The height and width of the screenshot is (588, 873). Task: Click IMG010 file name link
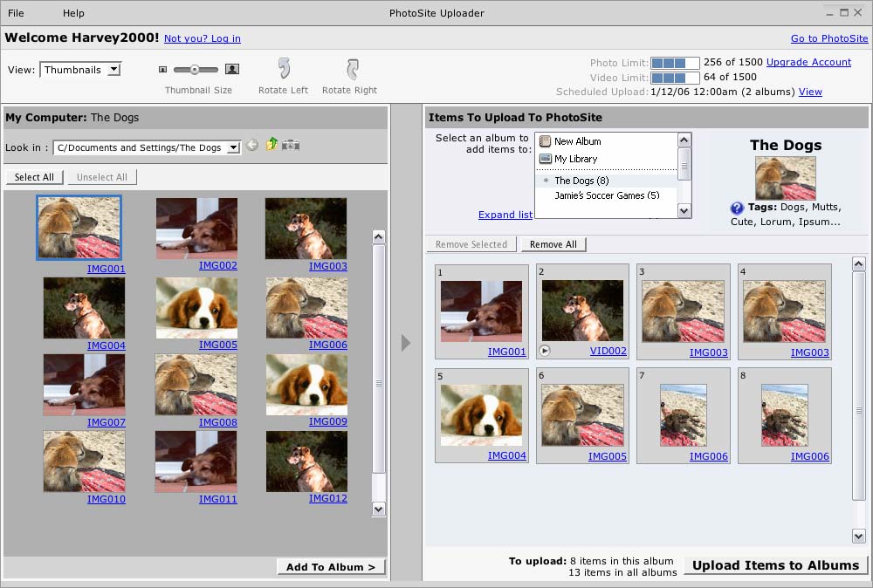[x=106, y=500]
